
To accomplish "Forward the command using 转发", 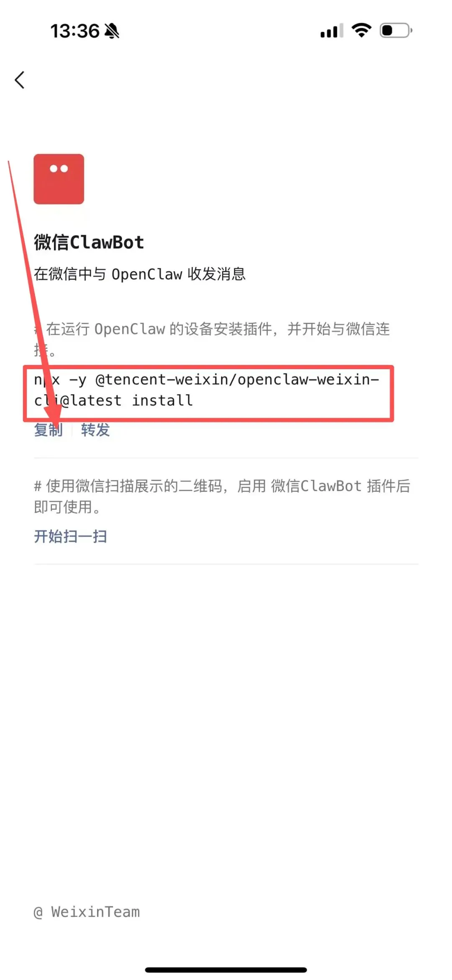I will (x=95, y=430).
